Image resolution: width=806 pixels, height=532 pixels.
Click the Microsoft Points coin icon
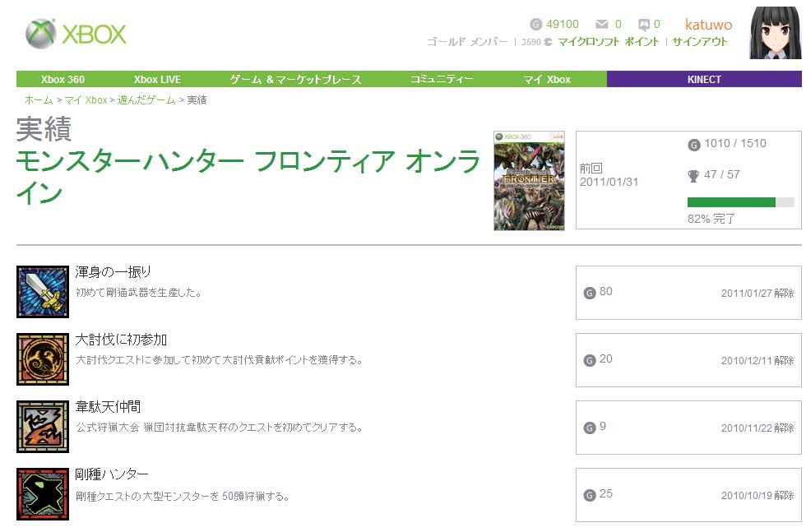[548, 42]
